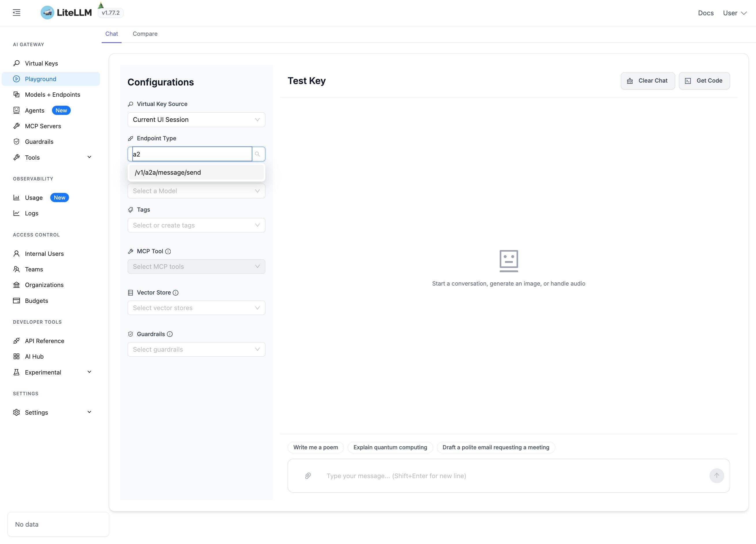Open the MCP Servers section
Viewport: 756px width, 544px height.
[x=43, y=126]
